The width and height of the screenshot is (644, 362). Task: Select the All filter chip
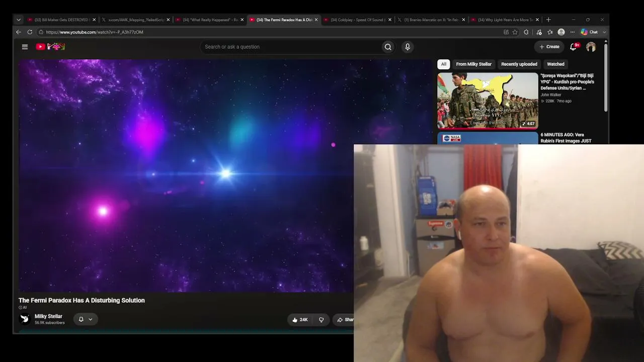point(443,64)
